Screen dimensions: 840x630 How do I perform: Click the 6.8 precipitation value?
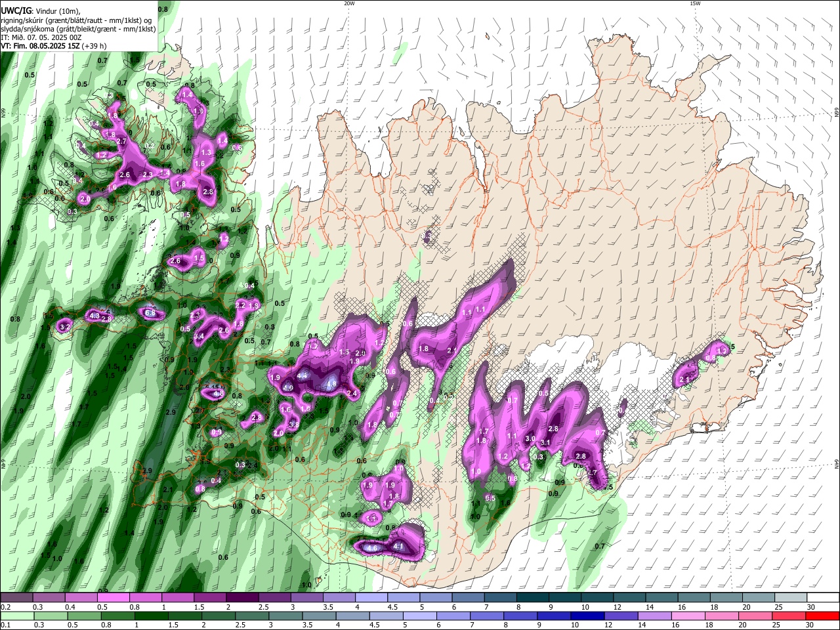tap(150, 313)
